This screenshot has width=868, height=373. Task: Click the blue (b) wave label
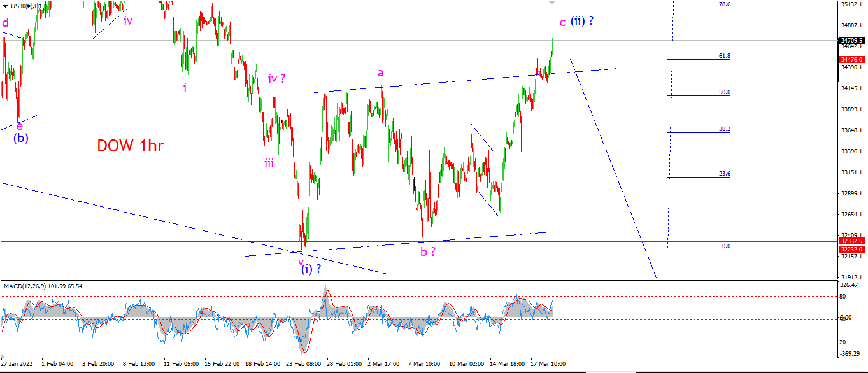pos(21,137)
